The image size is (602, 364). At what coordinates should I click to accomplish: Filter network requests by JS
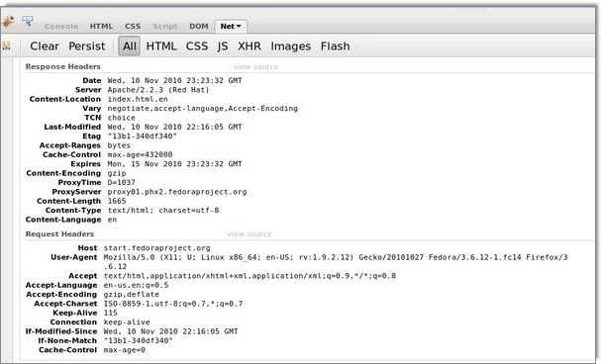coord(223,46)
